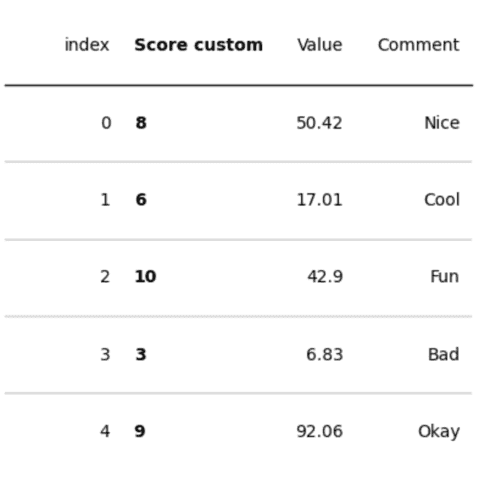Select the cell with score 3

point(141,354)
